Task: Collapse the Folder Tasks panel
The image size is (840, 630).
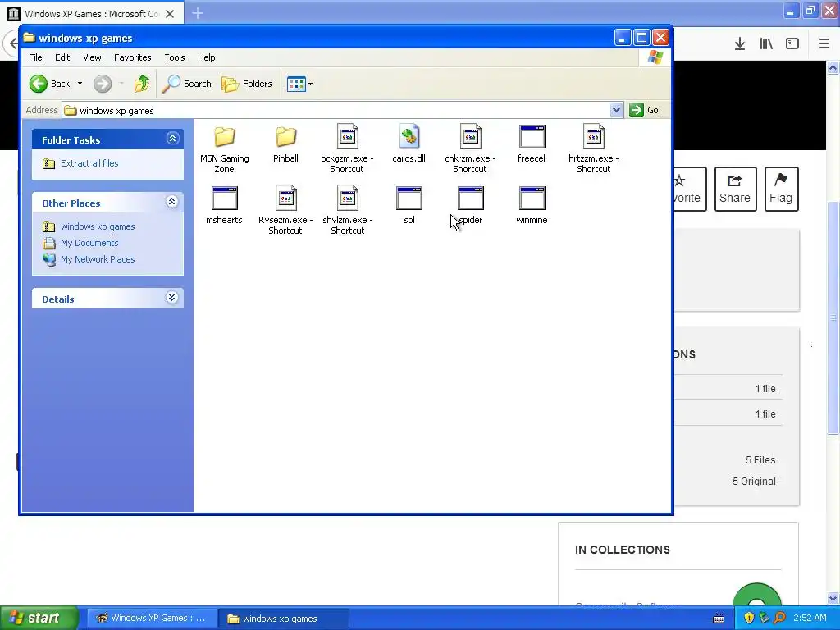Action: point(172,139)
